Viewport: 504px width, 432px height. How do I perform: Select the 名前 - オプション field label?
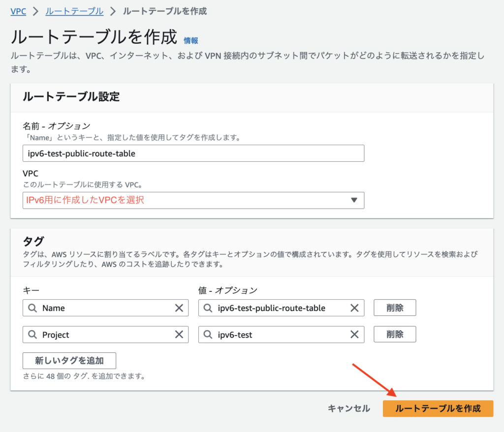point(57,126)
